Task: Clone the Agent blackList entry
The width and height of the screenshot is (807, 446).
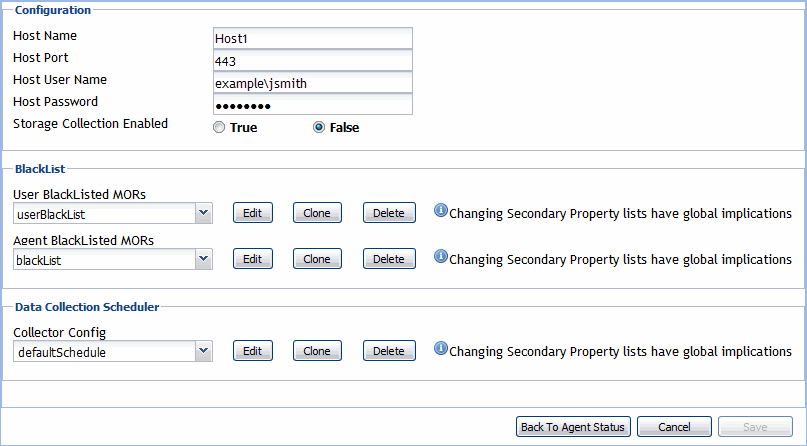Action: 316,259
